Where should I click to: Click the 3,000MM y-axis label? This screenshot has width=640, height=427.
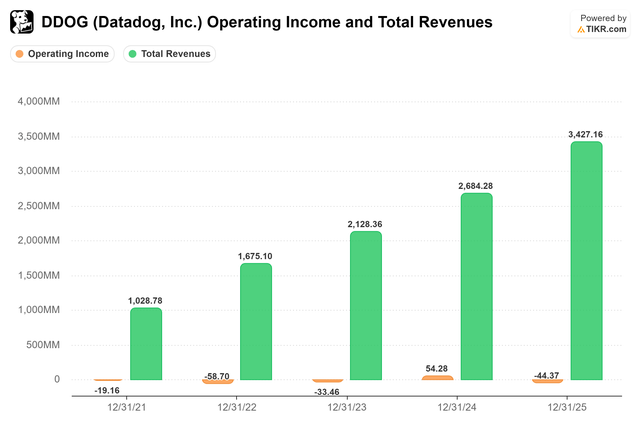coord(38,171)
